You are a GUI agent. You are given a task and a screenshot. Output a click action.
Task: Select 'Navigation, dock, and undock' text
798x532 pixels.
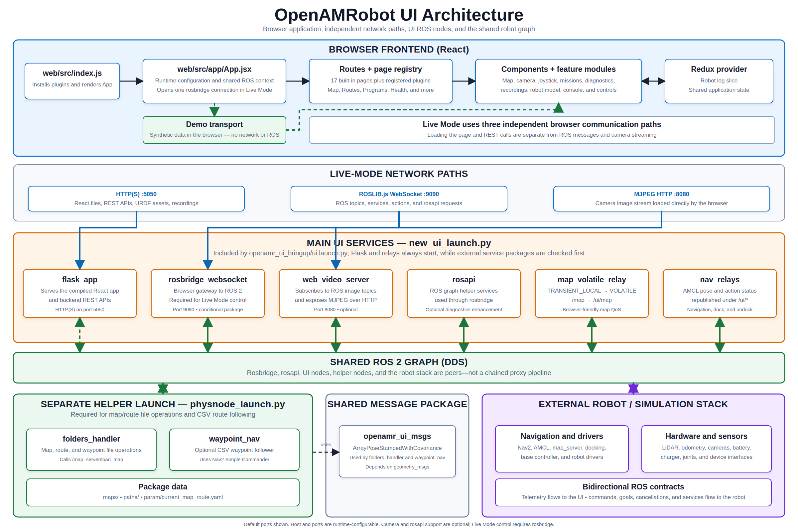[x=720, y=310]
